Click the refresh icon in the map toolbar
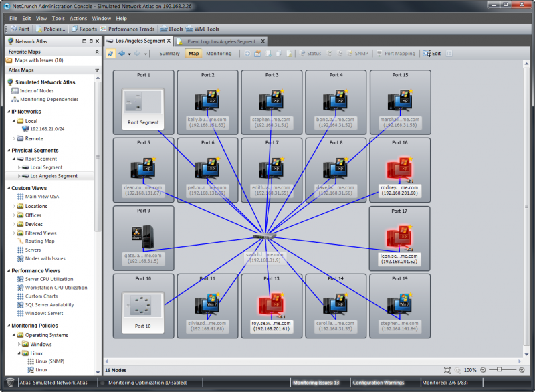Viewport: 535px width, 392px height. point(110,54)
